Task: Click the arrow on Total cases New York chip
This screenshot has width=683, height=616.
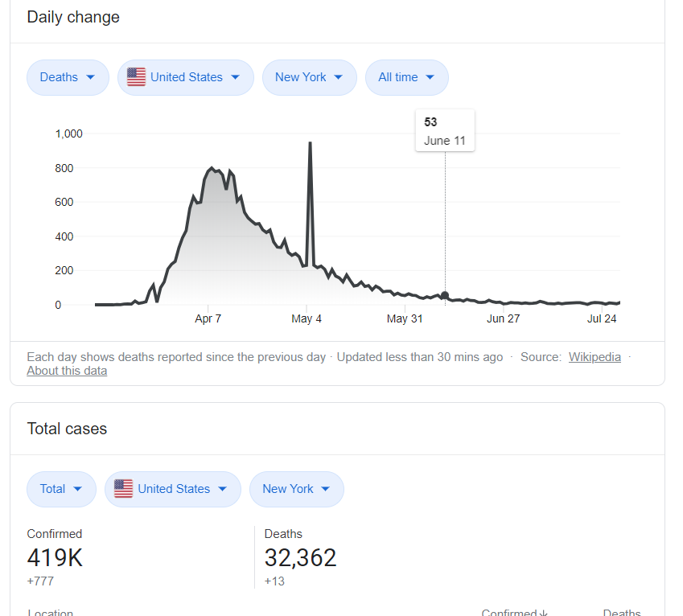Action: 325,489
